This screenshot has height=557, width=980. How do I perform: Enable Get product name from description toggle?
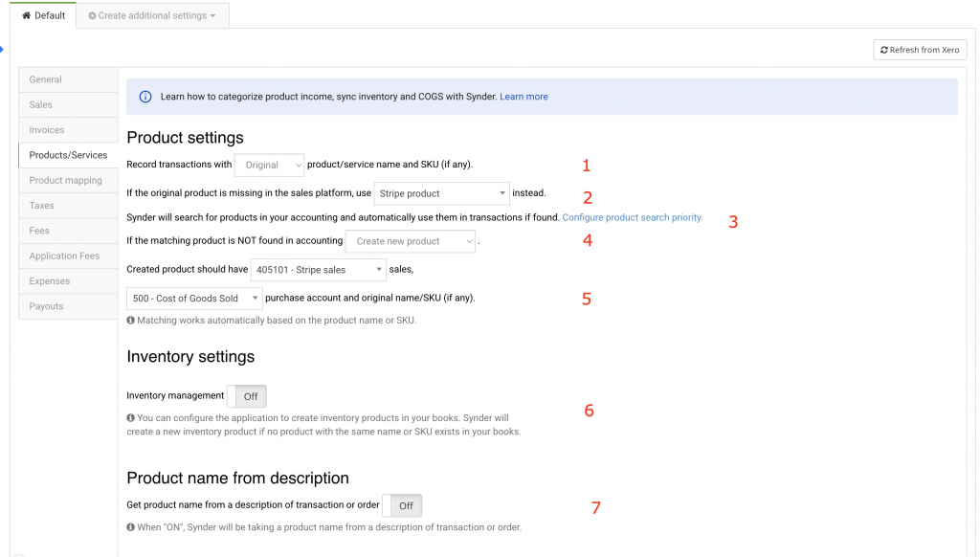pyautogui.click(x=402, y=505)
